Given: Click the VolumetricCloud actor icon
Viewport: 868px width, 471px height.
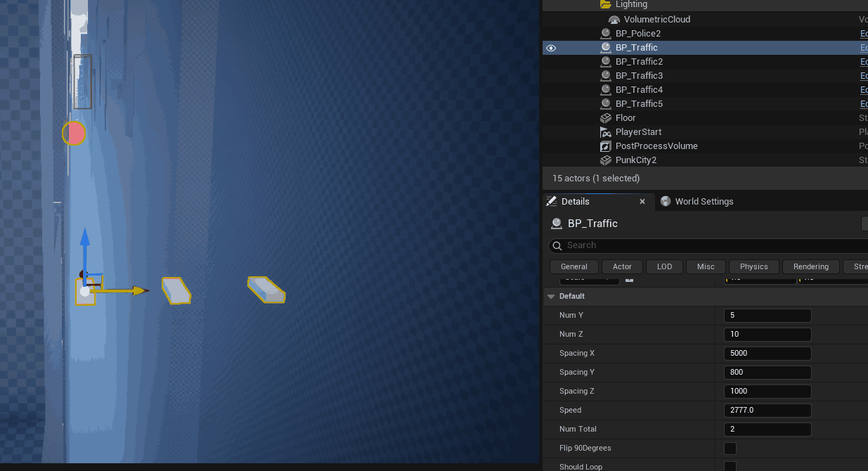Looking at the screenshot, I should click(x=614, y=20).
